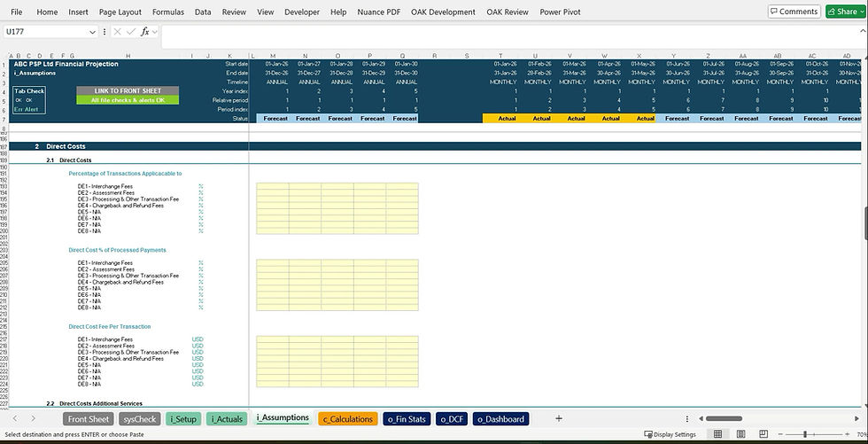Open the Developer ribbon tab
The image size is (868, 444).
(x=302, y=12)
